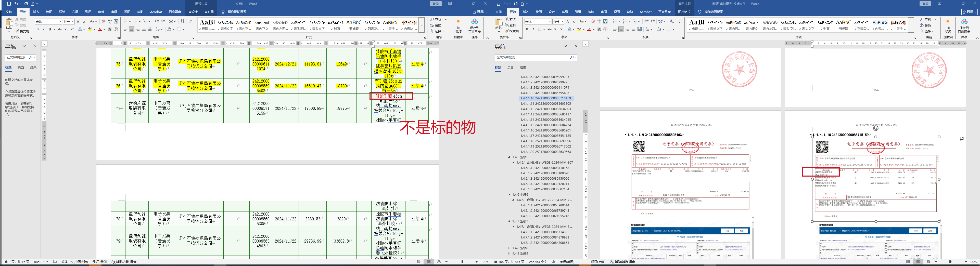Apply italic in left Word window

tap(43, 29)
